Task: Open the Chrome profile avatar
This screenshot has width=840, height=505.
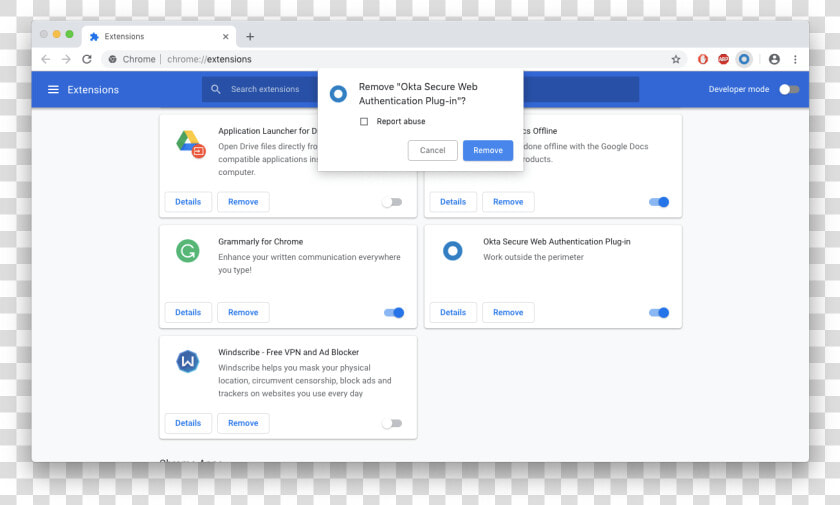Action: pos(774,59)
